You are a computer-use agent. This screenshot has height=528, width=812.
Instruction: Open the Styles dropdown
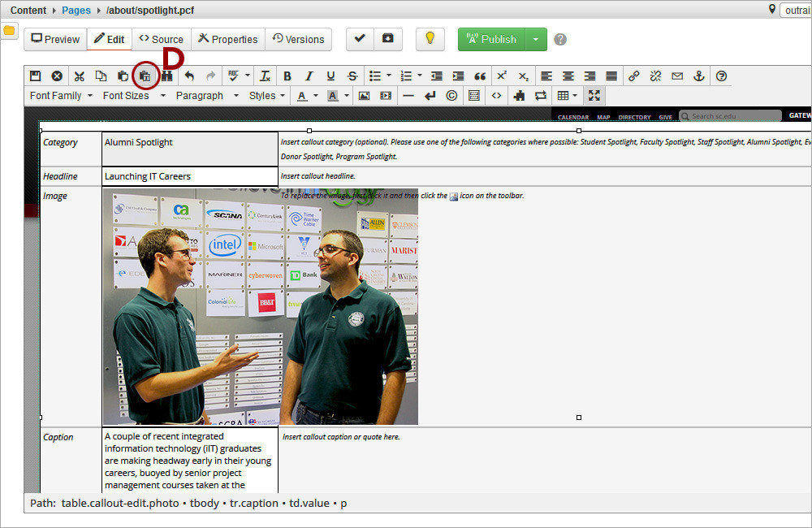[266, 95]
